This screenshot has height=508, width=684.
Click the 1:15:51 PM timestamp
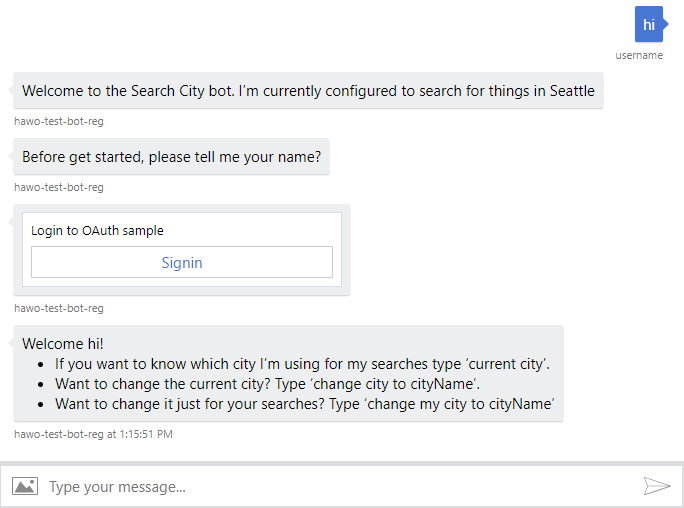tap(145, 434)
